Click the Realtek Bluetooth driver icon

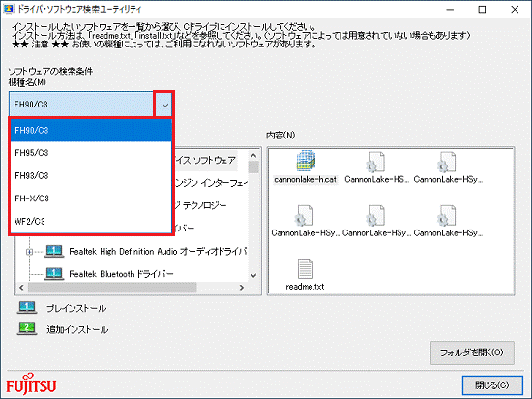(54, 274)
